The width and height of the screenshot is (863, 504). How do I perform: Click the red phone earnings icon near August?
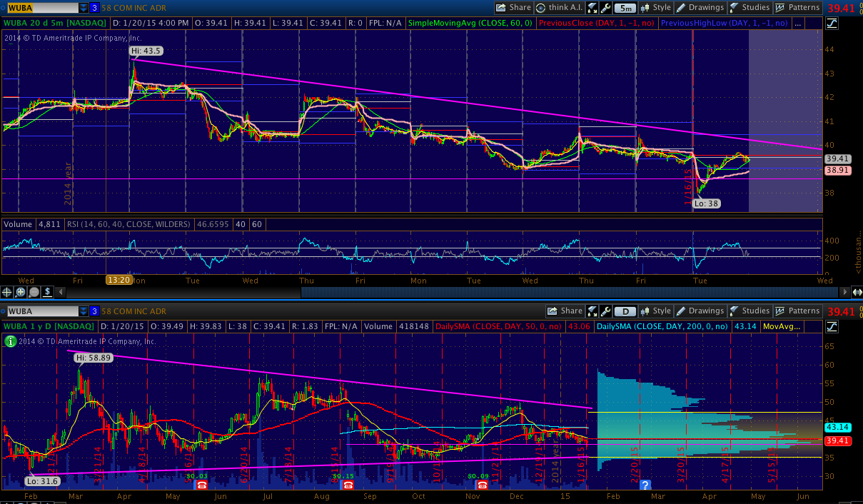pyautogui.click(x=348, y=485)
